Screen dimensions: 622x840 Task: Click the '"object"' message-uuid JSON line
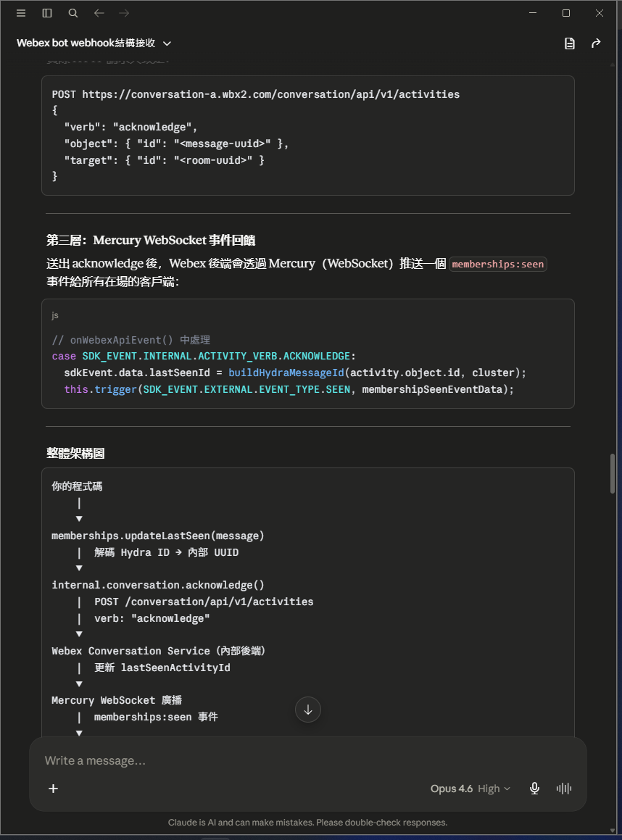pos(176,144)
